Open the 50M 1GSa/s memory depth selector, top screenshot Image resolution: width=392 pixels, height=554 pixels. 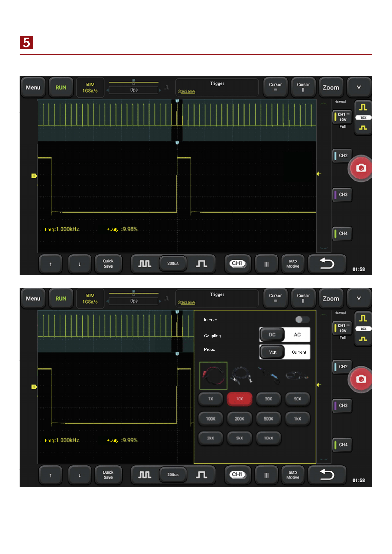click(90, 87)
